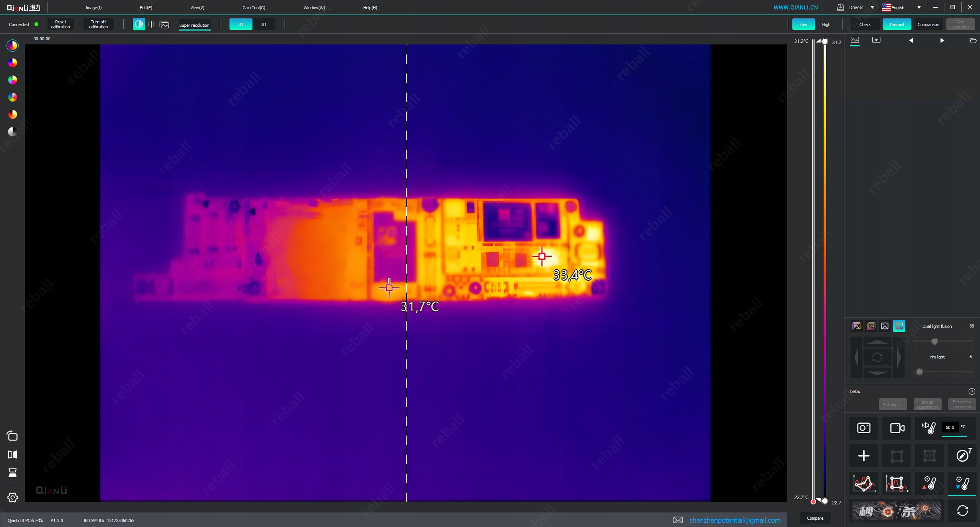980x527 pixels.
Task: Add a point measurement with plus icon
Action: tap(863, 455)
